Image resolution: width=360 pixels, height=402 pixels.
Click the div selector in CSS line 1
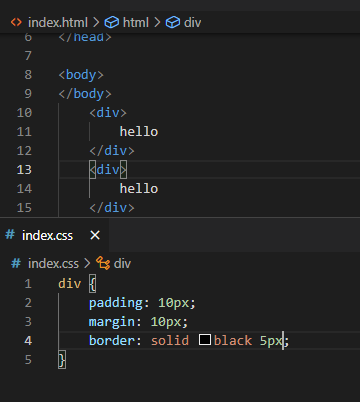(x=70, y=284)
